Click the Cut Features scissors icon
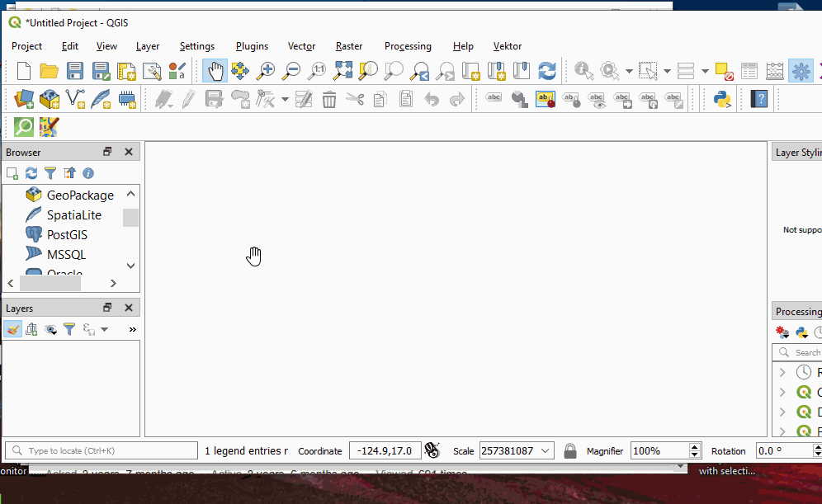This screenshot has width=822, height=504. (355, 99)
